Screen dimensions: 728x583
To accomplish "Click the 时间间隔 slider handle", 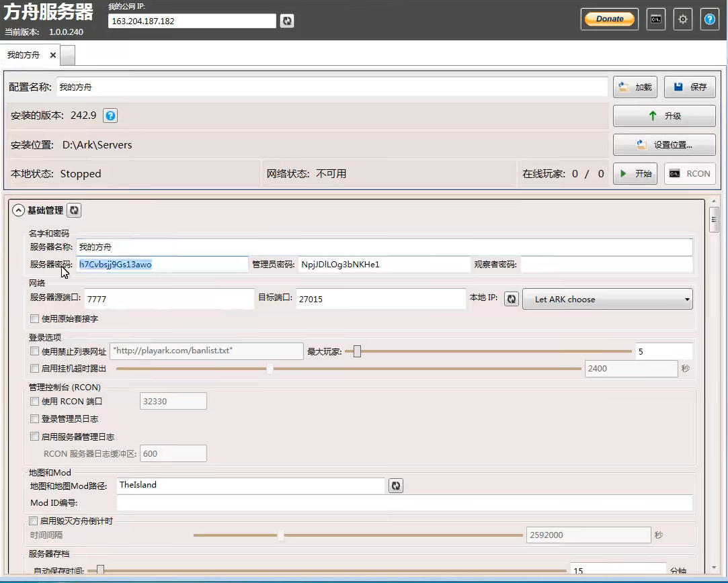I will pyautogui.click(x=280, y=535).
